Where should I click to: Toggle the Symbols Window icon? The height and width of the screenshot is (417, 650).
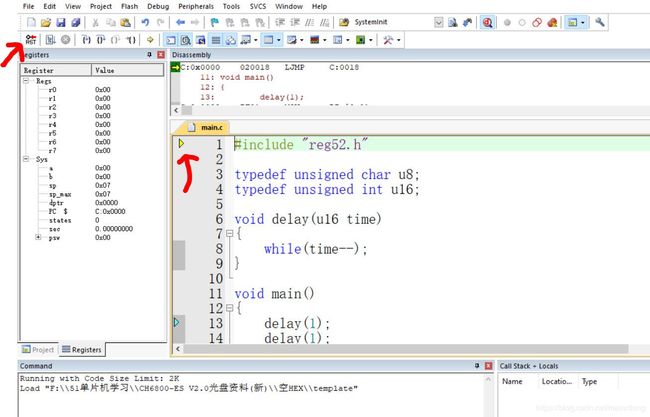pyautogui.click(x=201, y=40)
